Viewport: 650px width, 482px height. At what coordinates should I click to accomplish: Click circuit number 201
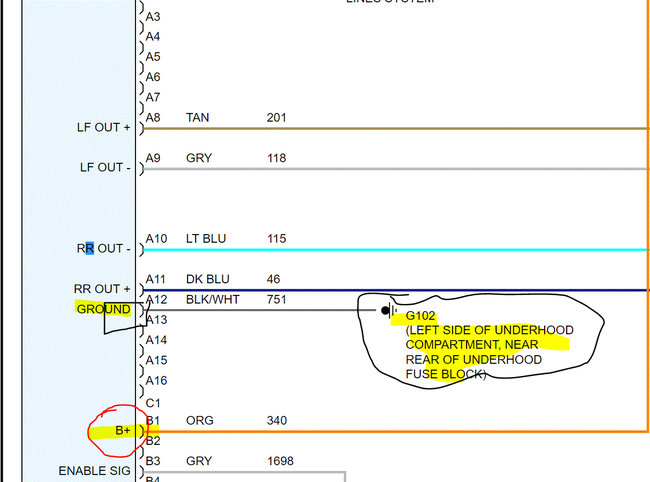[x=276, y=117]
